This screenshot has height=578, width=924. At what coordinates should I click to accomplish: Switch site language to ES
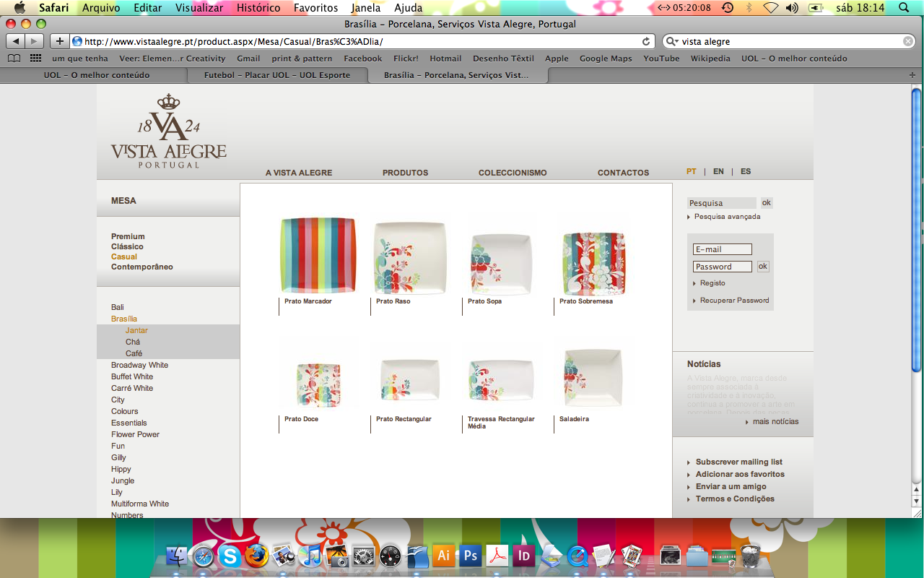[746, 172]
